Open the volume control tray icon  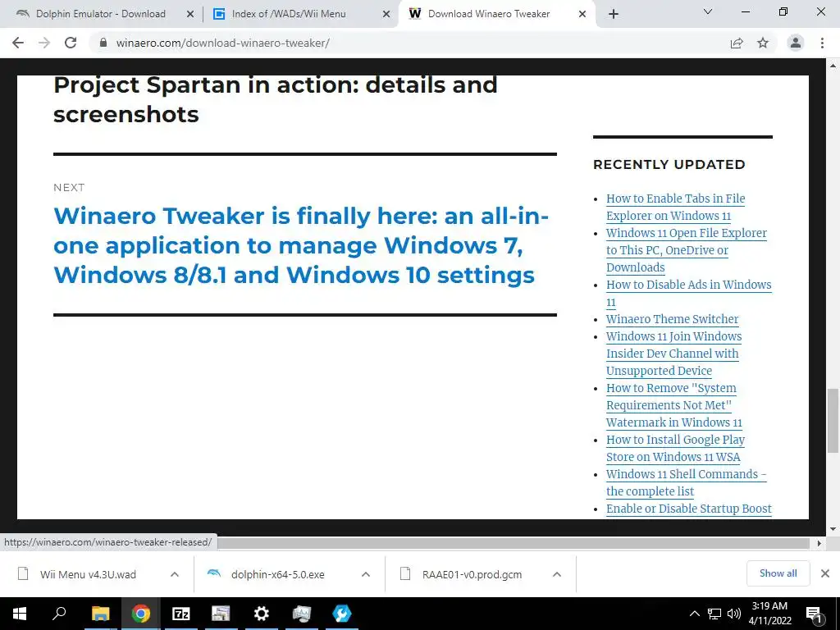[x=734, y=614]
